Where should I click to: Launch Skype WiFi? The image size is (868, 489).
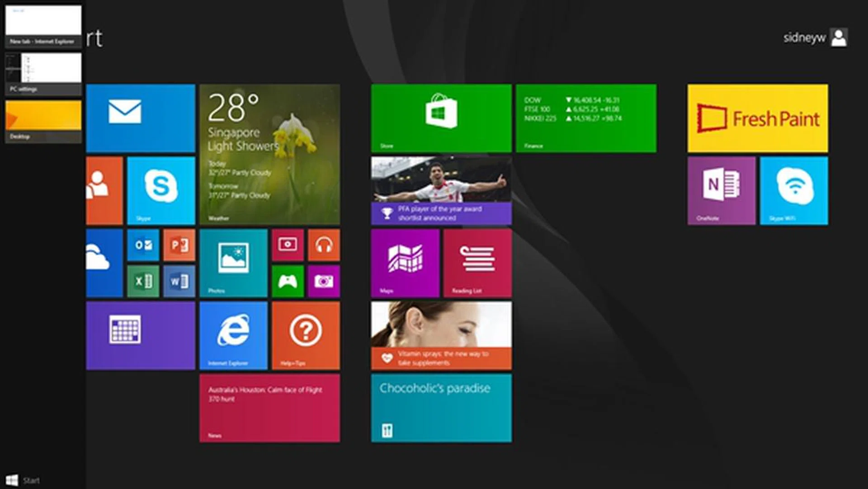click(794, 190)
